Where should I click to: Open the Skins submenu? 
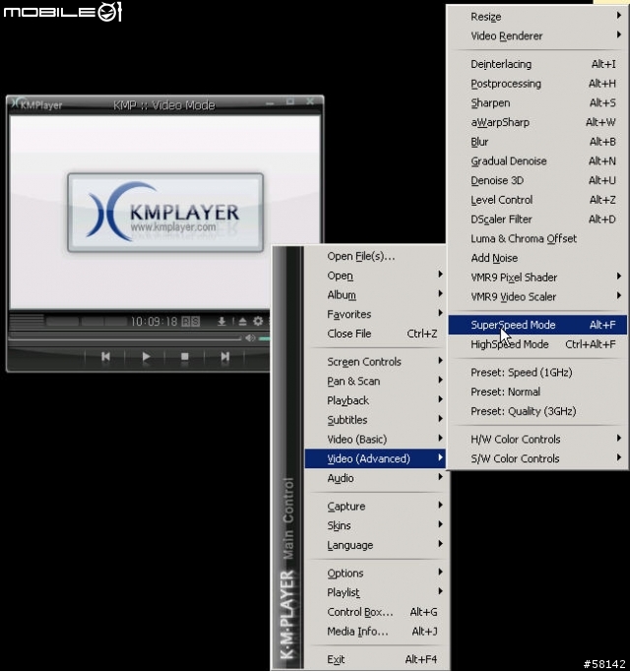(x=375, y=525)
